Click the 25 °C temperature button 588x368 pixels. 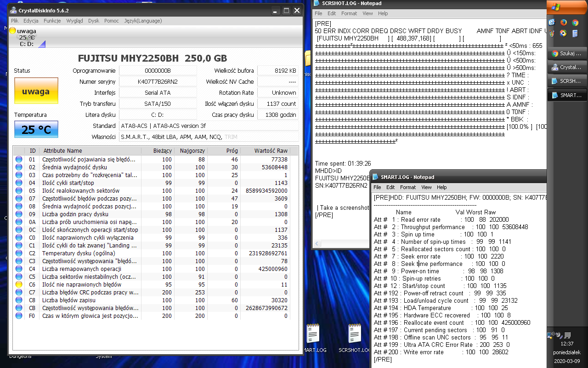pyautogui.click(x=36, y=129)
